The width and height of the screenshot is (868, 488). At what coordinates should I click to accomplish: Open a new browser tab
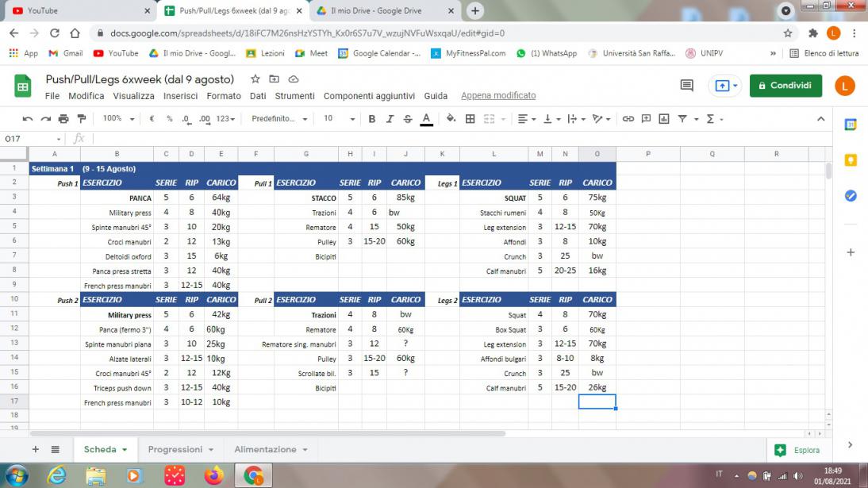pyautogui.click(x=475, y=10)
